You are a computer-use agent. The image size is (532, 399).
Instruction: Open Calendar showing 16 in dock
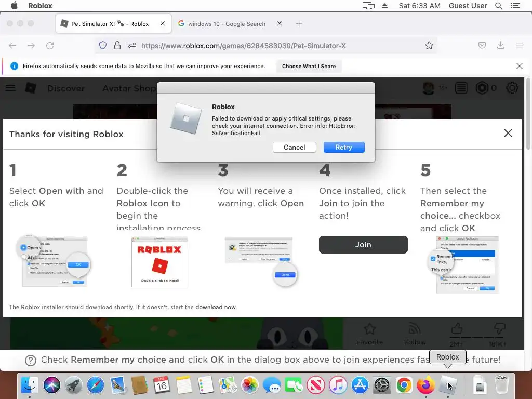[162, 385]
